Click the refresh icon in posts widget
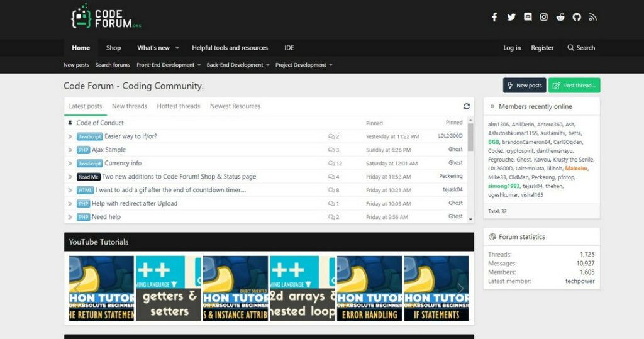Image resolution: width=644 pixels, height=339 pixels. pyautogui.click(x=466, y=106)
